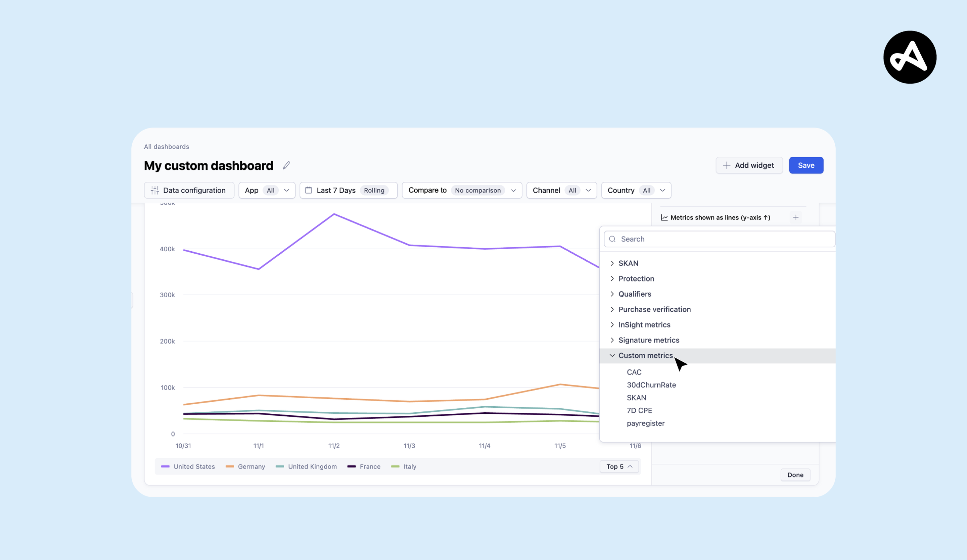
Task: Click the calendar icon in date filter
Action: [x=309, y=190]
